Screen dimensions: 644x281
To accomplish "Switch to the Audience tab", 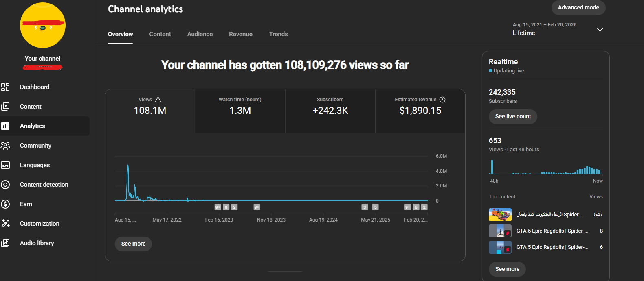I will pyautogui.click(x=200, y=34).
